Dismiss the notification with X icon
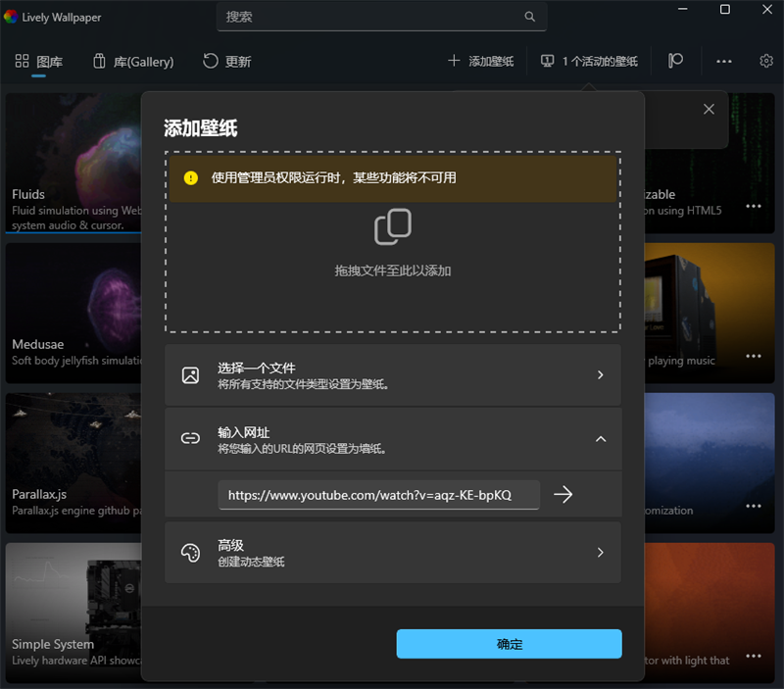This screenshot has width=784, height=689. (x=709, y=109)
